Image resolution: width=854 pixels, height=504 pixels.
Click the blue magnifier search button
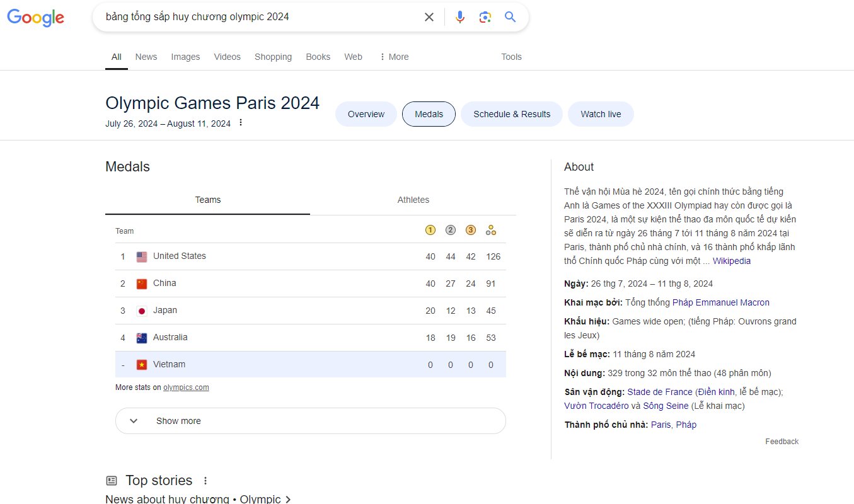[511, 17]
